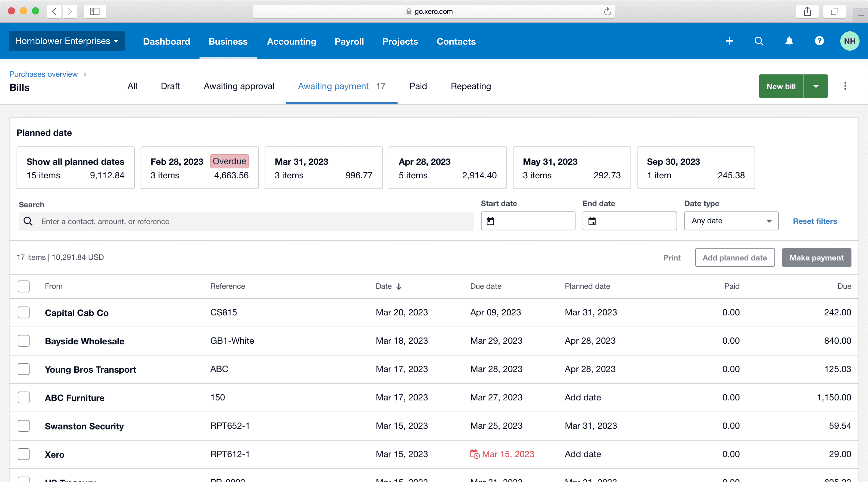This screenshot has height=482, width=868.
Task: Open the Business menu
Action: [x=228, y=42]
